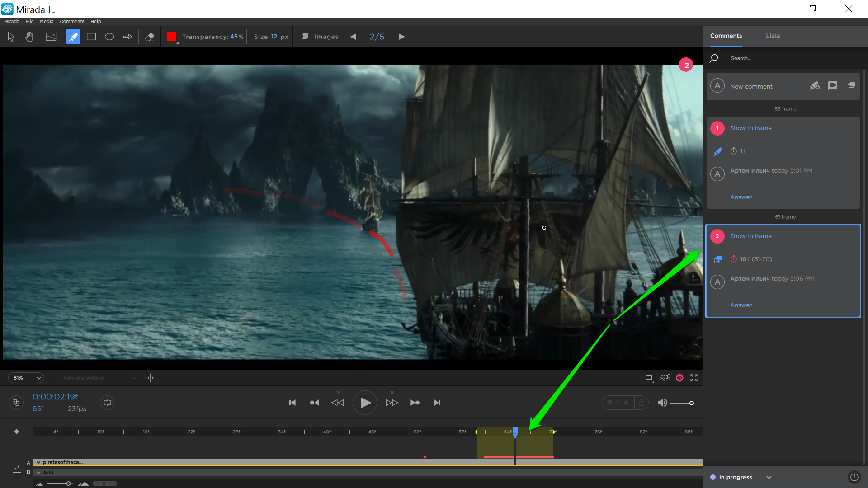
Task: Select the eraser tool
Action: pos(150,37)
